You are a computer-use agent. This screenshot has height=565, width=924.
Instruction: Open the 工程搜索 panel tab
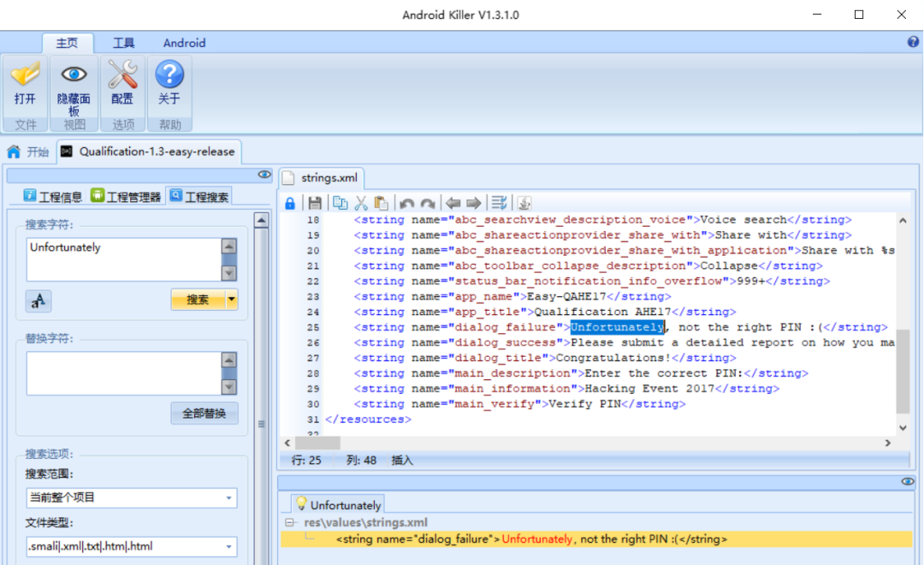(199, 196)
